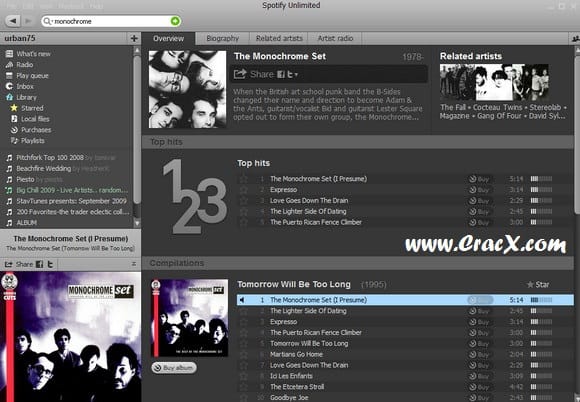Share now-playing track to Twitter icon
Screen dimensions: 580x402
pyautogui.click(x=50, y=264)
